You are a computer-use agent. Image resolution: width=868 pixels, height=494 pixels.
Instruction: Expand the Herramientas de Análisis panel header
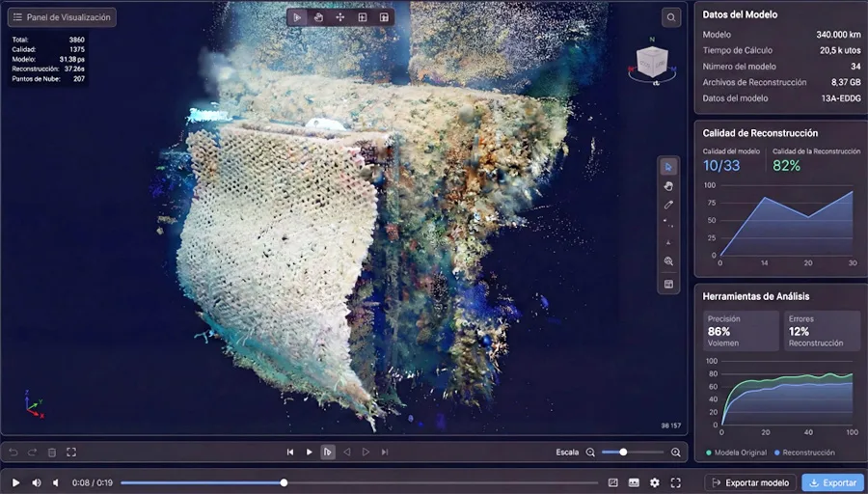(x=755, y=296)
